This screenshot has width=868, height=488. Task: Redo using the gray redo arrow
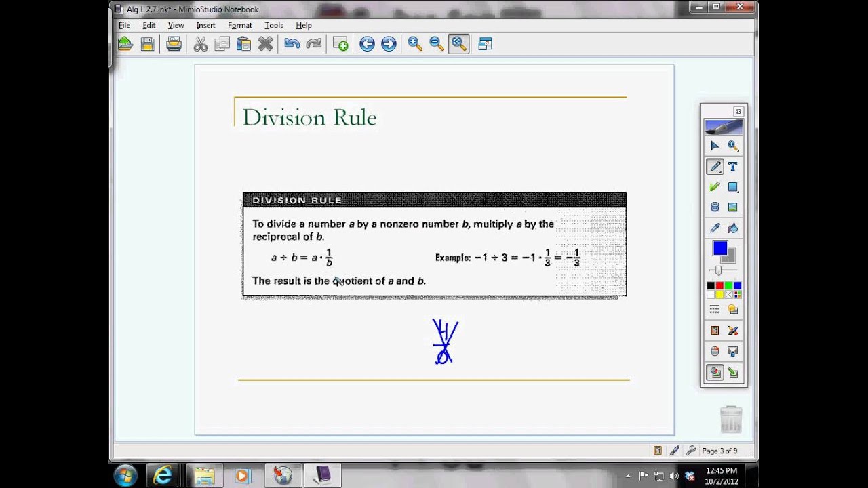pos(314,44)
